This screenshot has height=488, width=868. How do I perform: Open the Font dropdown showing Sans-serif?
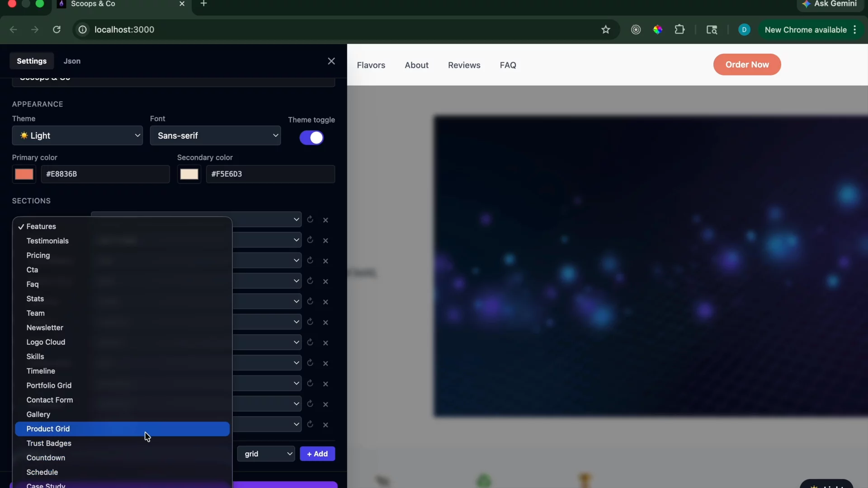[x=215, y=136]
